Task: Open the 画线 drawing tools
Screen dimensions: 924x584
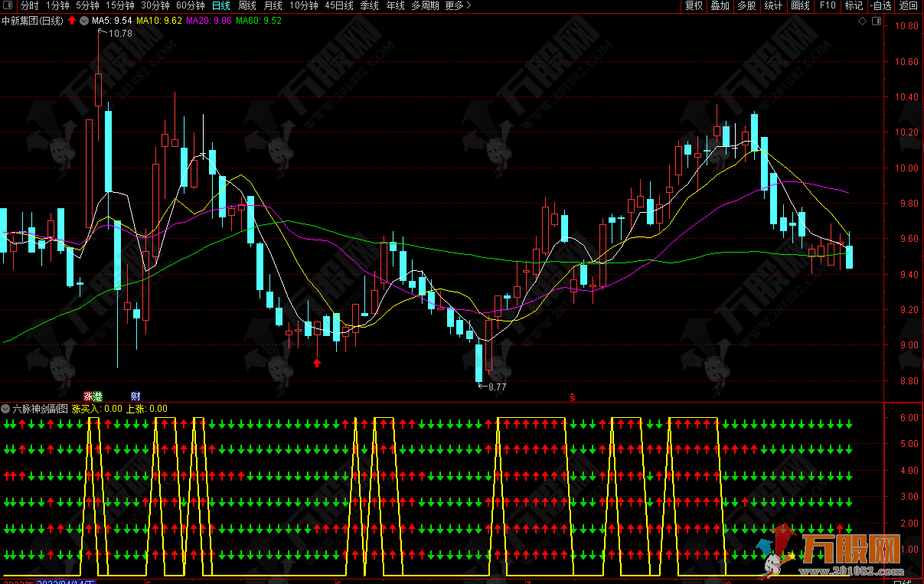Action: click(x=800, y=5)
